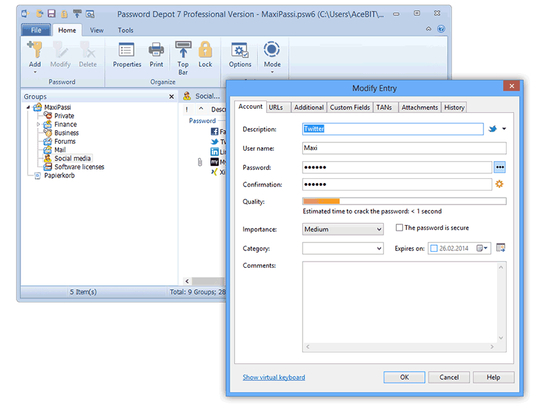Image resolution: width=550 pixels, height=413 pixels.
Task: Click the Description field containing Twitter
Action: (x=393, y=129)
